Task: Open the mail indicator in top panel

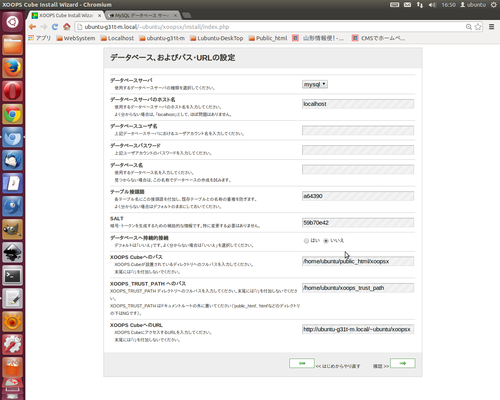Action: pos(407,5)
